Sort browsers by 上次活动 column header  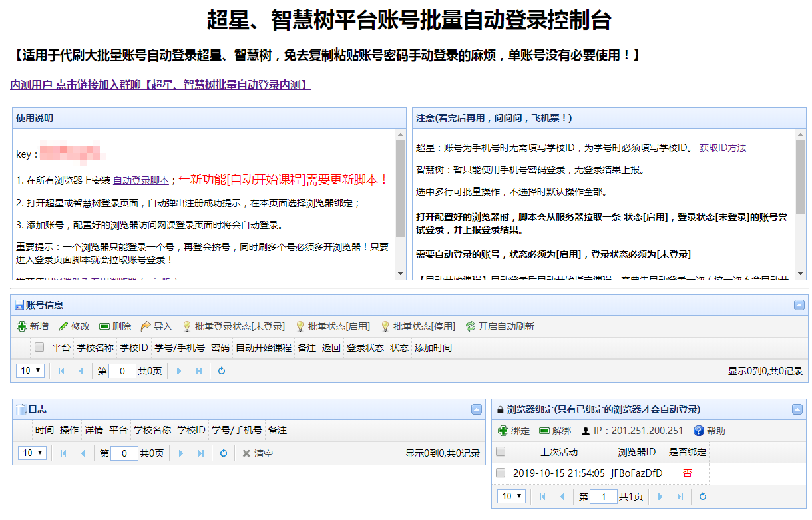(559, 452)
